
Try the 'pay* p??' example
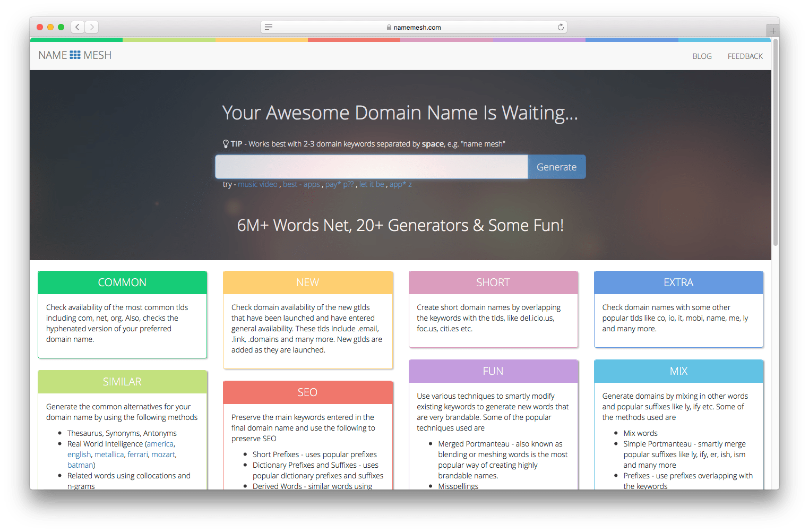[x=339, y=184]
